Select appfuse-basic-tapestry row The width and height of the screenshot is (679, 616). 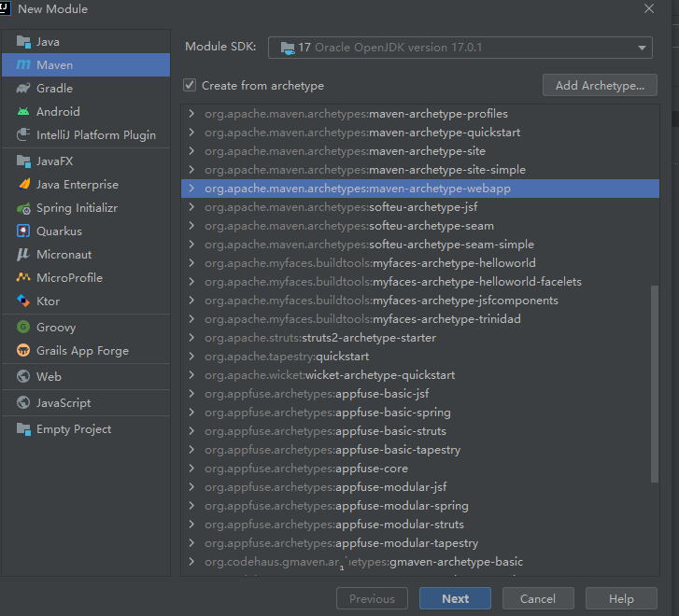(420, 450)
